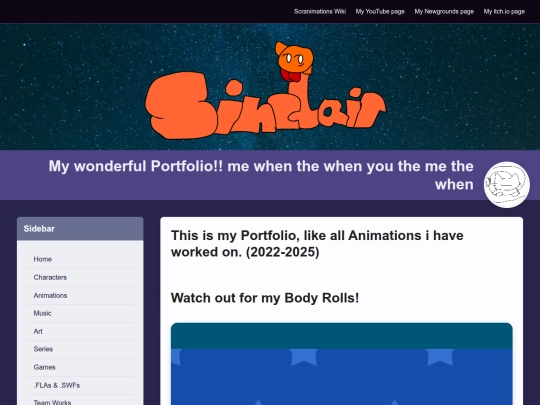Visit My YouTube page link

tap(380, 11)
